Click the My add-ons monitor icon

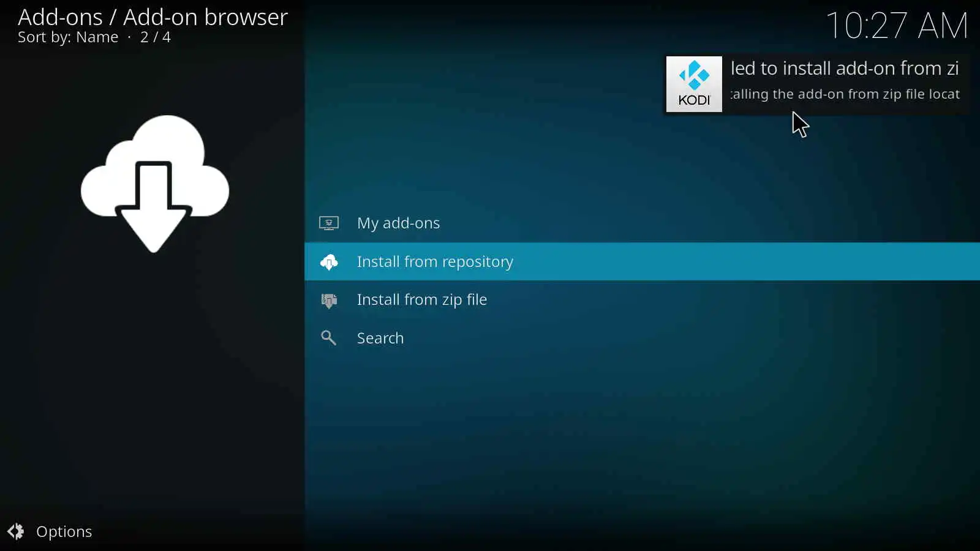click(x=329, y=223)
